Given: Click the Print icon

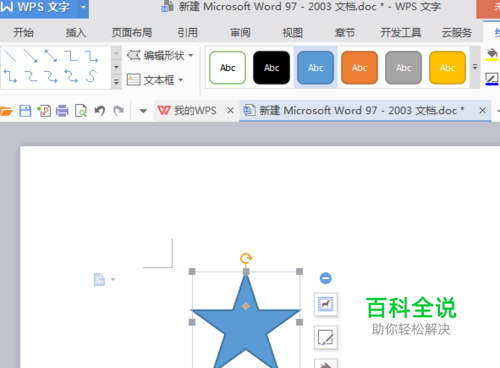Looking at the screenshot, I should pyautogui.click(x=62, y=111).
